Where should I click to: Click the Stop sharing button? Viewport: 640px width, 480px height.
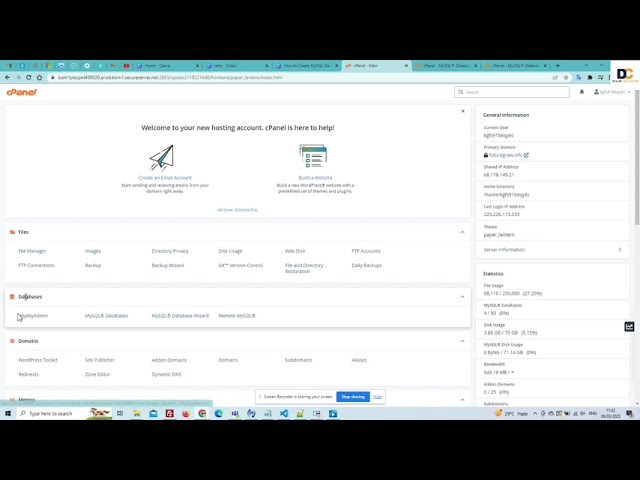pyautogui.click(x=353, y=397)
